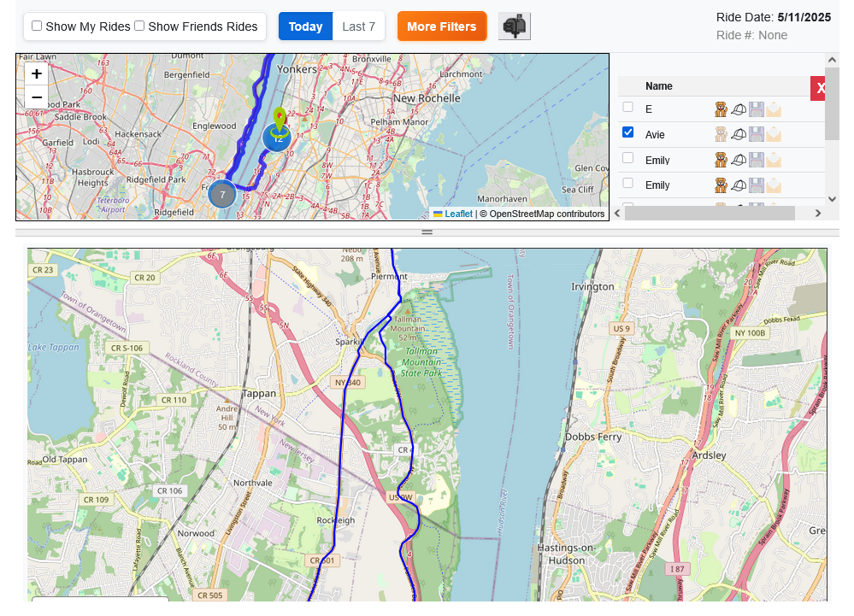854x616 pixels.
Task: Switch to the Last 7 tab
Action: [x=359, y=26]
